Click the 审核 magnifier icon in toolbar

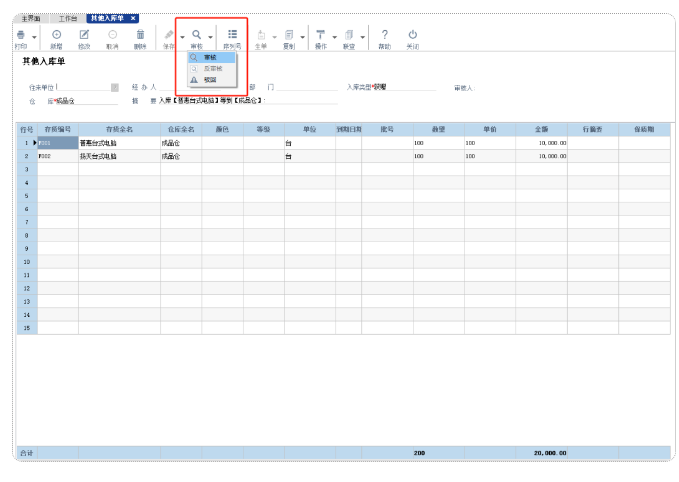coord(196,35)
